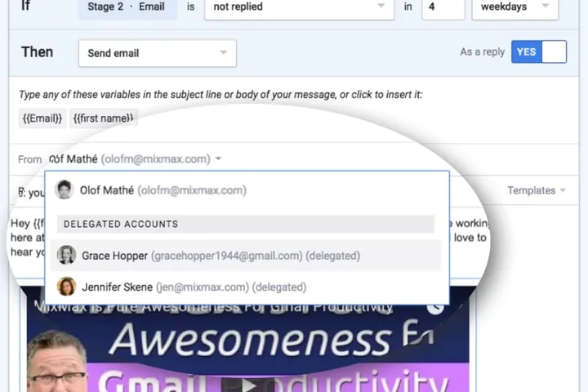Click the variables instruction text
This screenshot has height=392, width=588.
coord(220,95)
